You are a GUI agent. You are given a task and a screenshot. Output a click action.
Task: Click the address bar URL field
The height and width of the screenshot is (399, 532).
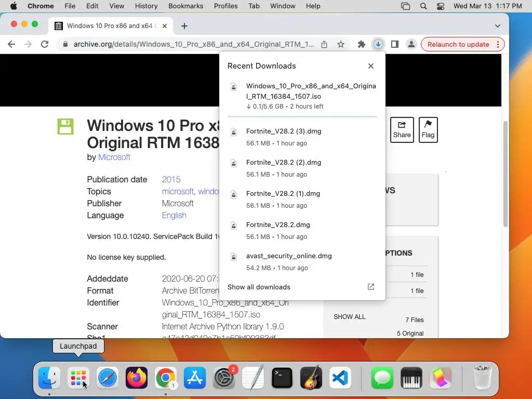click(x=194, y=45)
